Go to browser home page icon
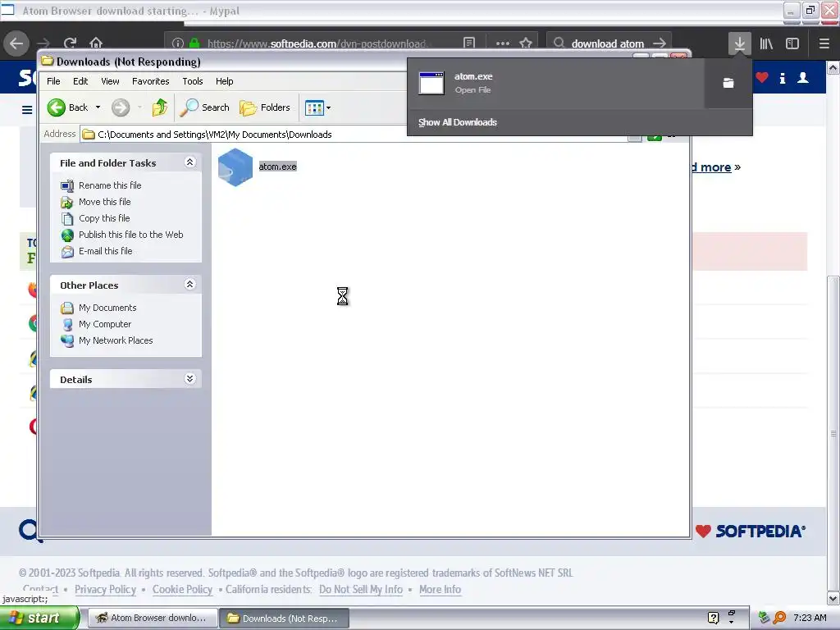The image size is (840, 630). click(96, 43)
